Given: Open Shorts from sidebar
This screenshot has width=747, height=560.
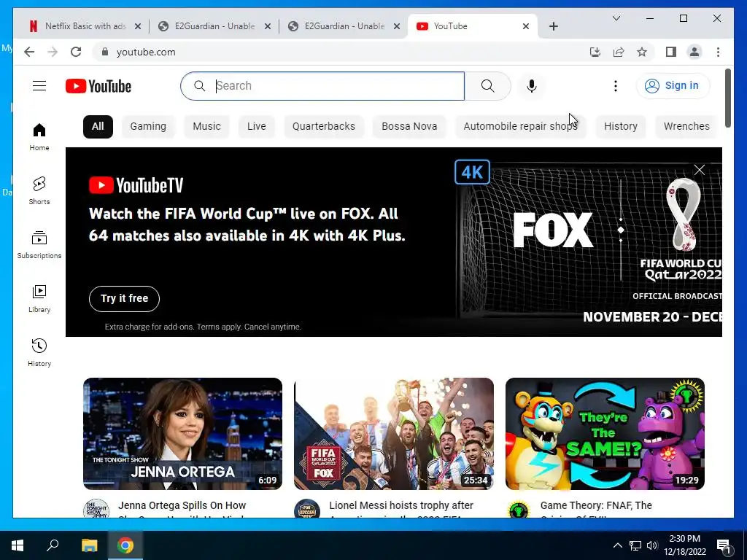Looking at the screenshot, I should click(x=39, y=190).
